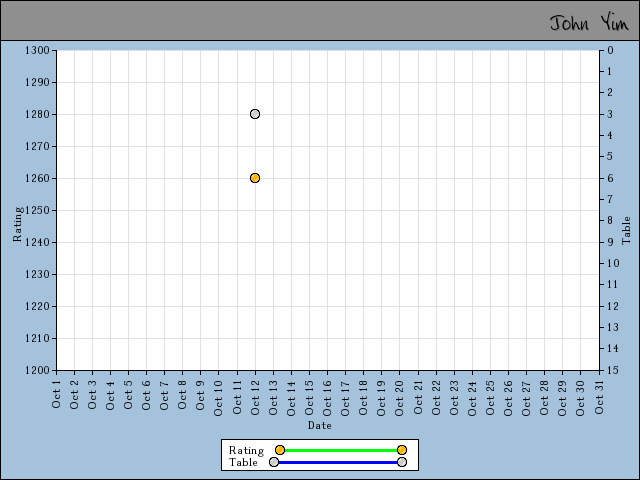Click the Table legend label
Image resolution: width=640 pixels, height=480 pixels.
[x=244, y=462]
